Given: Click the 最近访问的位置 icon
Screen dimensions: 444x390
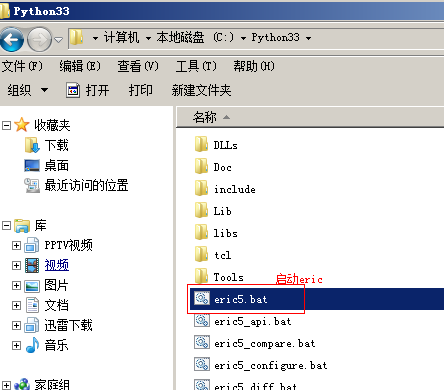Looking at the screenshot, I should 32,185.
